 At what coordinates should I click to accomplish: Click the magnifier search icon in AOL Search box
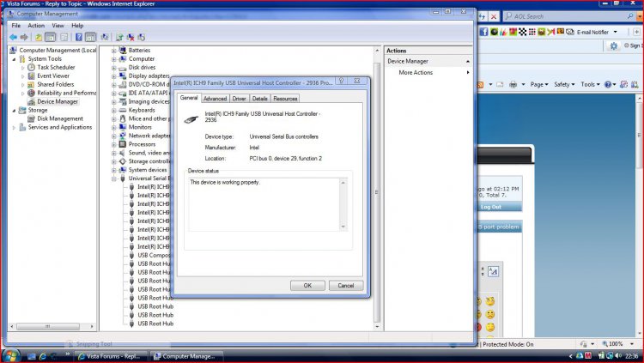click(630, 16)
